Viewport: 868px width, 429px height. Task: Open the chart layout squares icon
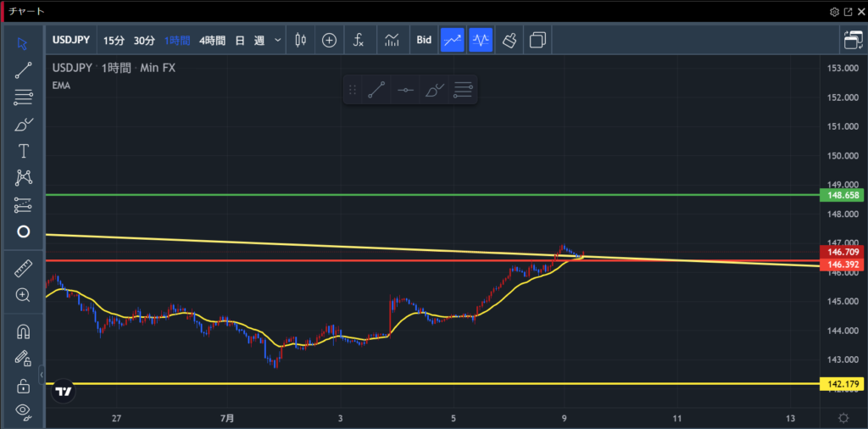pos(537,40)
